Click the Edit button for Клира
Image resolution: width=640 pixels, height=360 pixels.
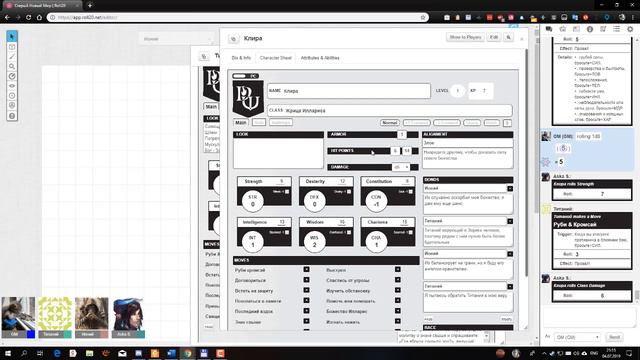pyautogui.click(x=494, y=37)
